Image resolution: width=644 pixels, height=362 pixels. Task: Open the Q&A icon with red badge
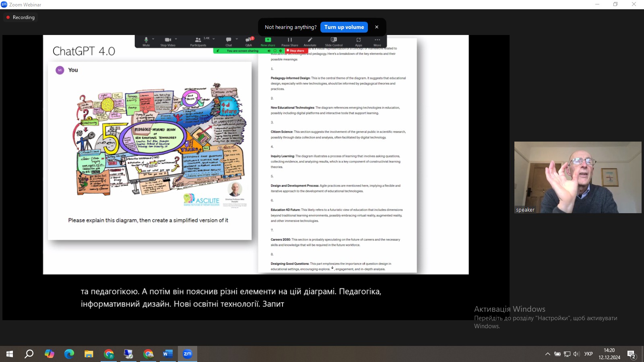(249, 39)
